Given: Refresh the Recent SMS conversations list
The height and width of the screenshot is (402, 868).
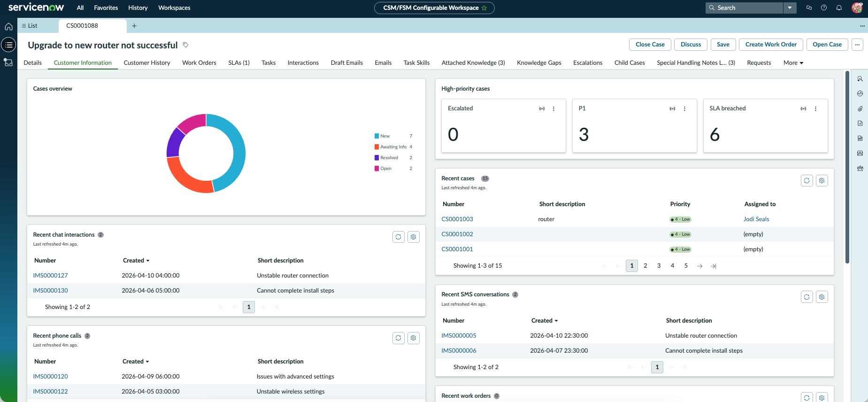Looking at the screenshot, I should point(807,297).
